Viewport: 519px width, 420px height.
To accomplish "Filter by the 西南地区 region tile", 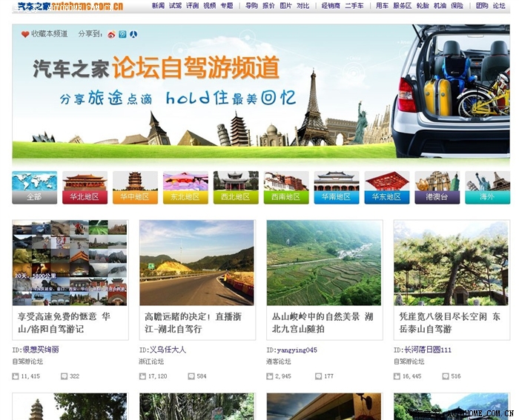I will 286,187.
